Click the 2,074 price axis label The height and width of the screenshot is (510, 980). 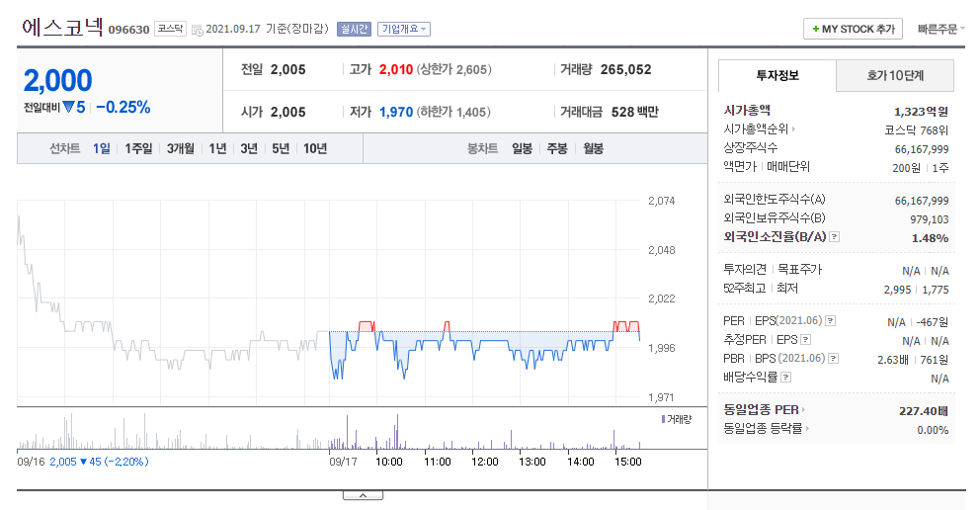pyautogui.click(x=661, y=201)
